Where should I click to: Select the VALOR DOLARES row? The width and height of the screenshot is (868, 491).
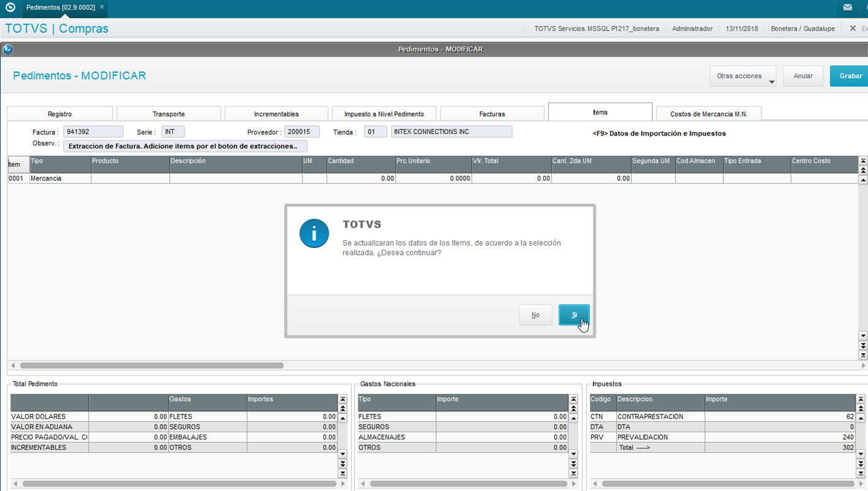tap(174, 416)
